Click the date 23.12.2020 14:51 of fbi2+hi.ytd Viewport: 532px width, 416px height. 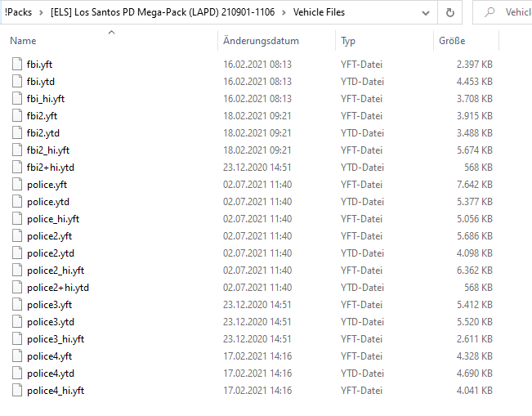257,168
